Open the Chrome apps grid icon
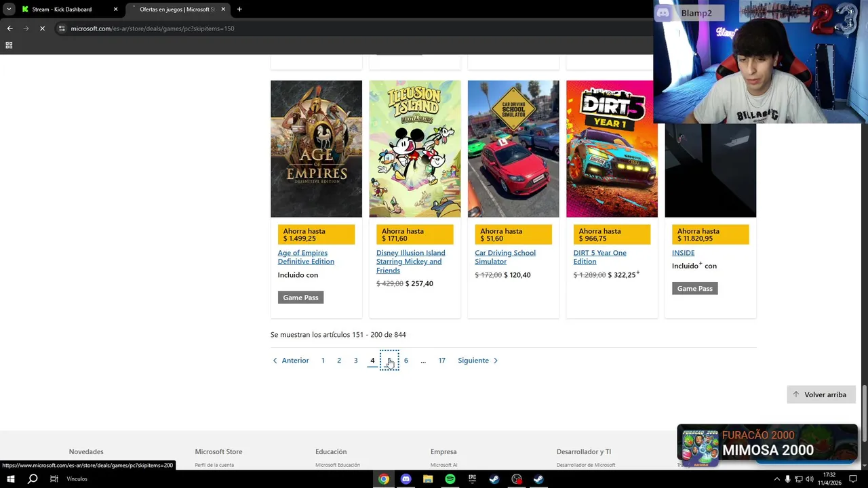The image size is (868, 488). pyautogui.click(x=9, y=45)
